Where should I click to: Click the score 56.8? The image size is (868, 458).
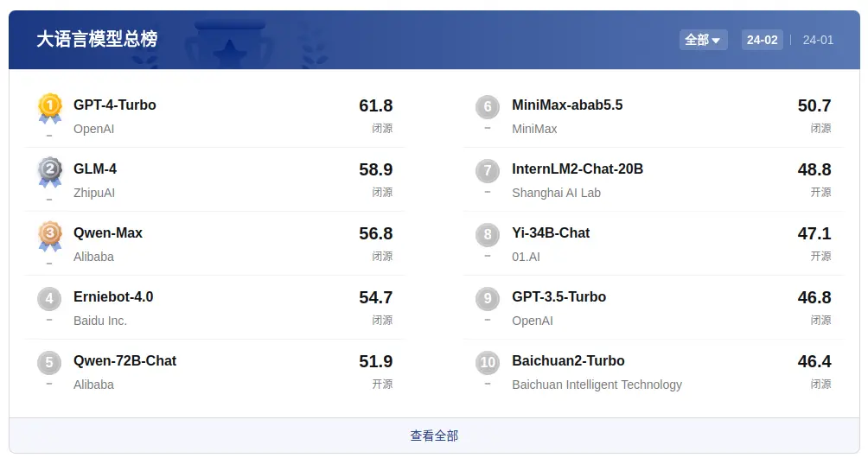pos(376,233)
